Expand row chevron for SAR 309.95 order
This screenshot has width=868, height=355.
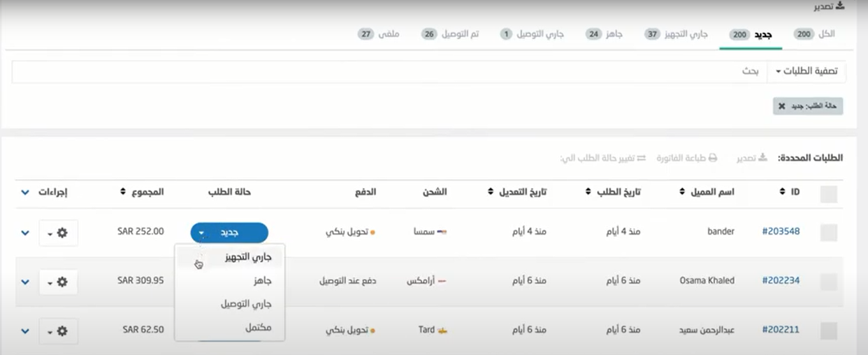coord(25,282)
